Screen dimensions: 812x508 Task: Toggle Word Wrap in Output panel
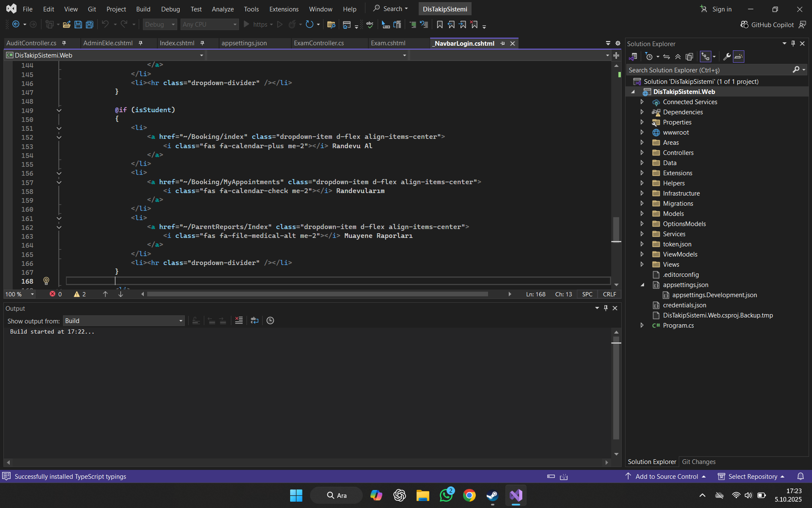[x=255, y=320]
